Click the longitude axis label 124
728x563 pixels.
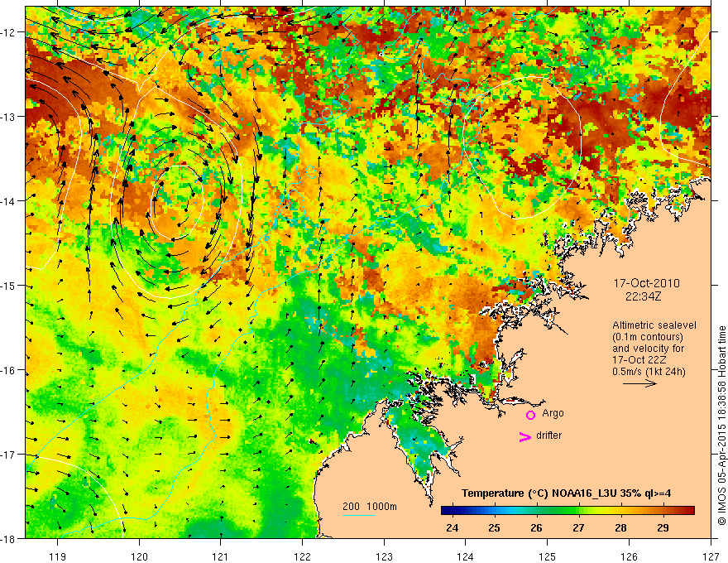click(x=466, y=556)
